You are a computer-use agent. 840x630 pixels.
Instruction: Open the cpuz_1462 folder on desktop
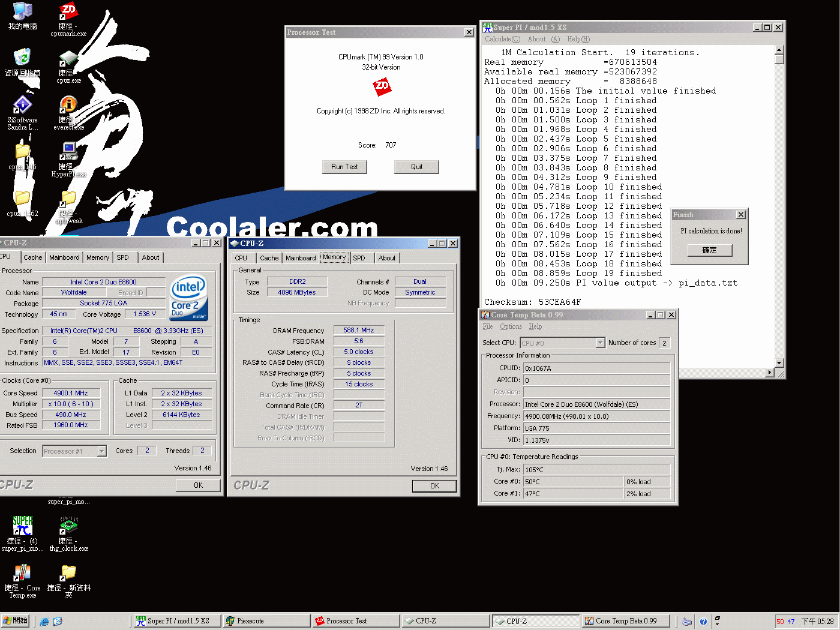click(x=22, y=204)
